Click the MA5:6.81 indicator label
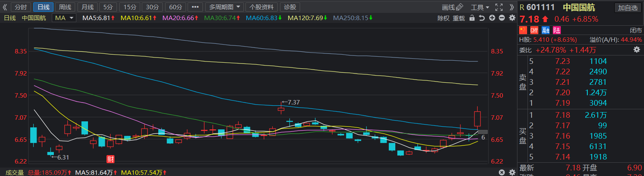 point(99,18)
